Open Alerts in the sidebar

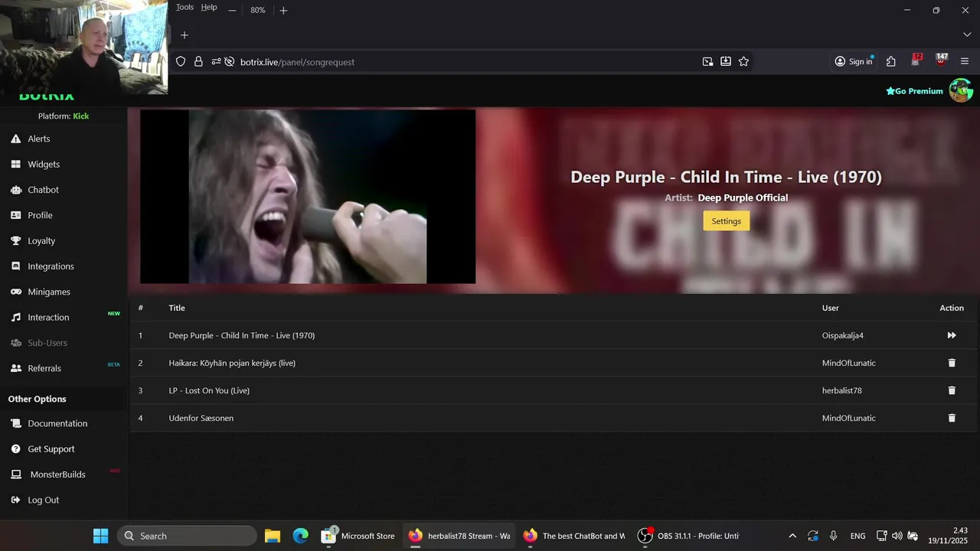(x=38, y=139)
